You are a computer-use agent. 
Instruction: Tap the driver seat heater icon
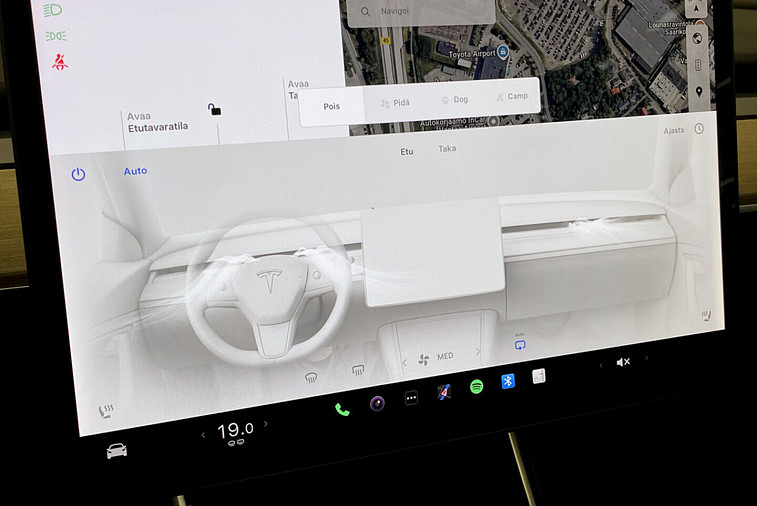(x=105, y=411)
